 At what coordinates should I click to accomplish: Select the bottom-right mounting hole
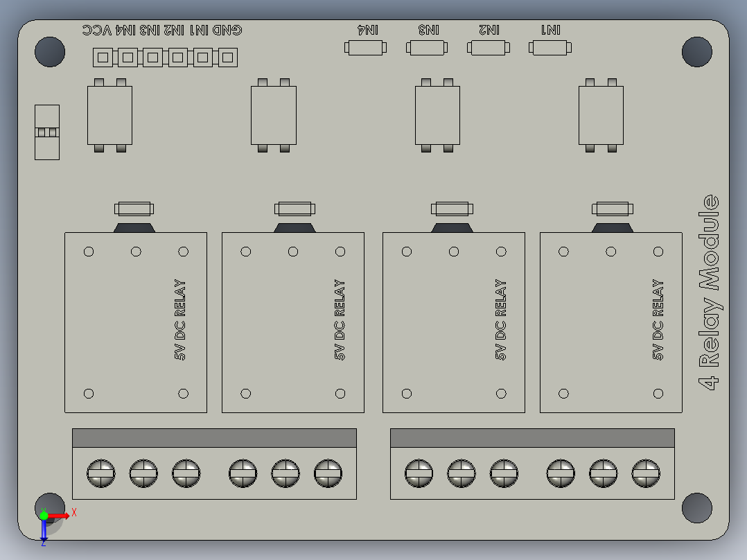click(x=697, y=508)
